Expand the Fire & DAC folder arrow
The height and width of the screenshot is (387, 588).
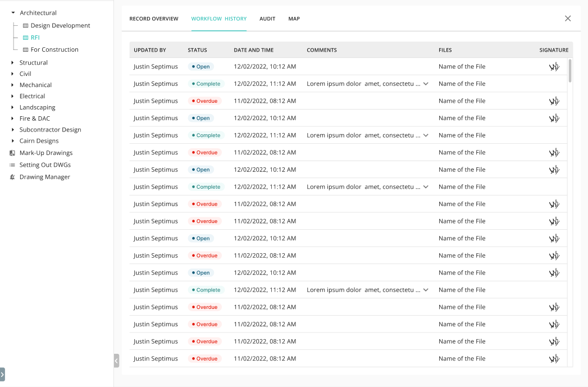pos(12,119)
